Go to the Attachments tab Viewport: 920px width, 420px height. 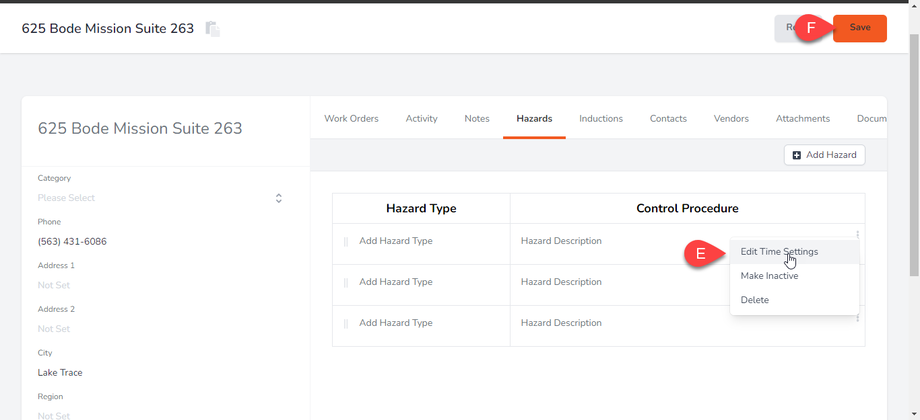pyautogui.click(x=802, y=119)
